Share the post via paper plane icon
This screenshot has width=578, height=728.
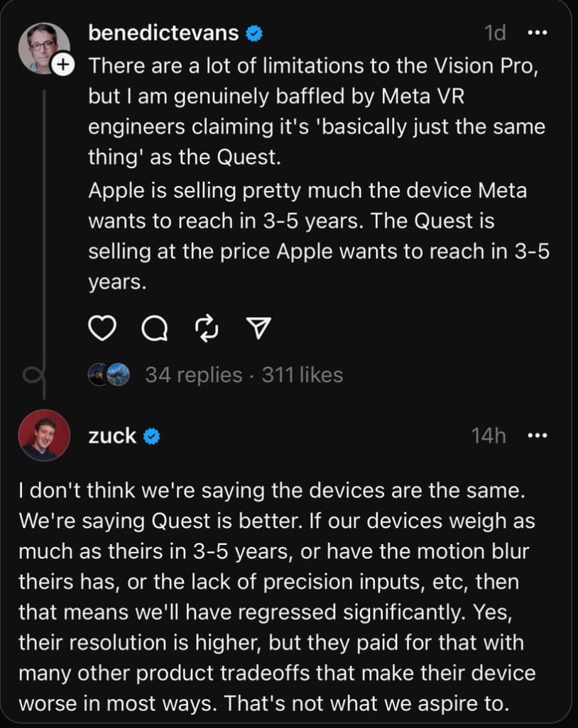tap(258, 327)
